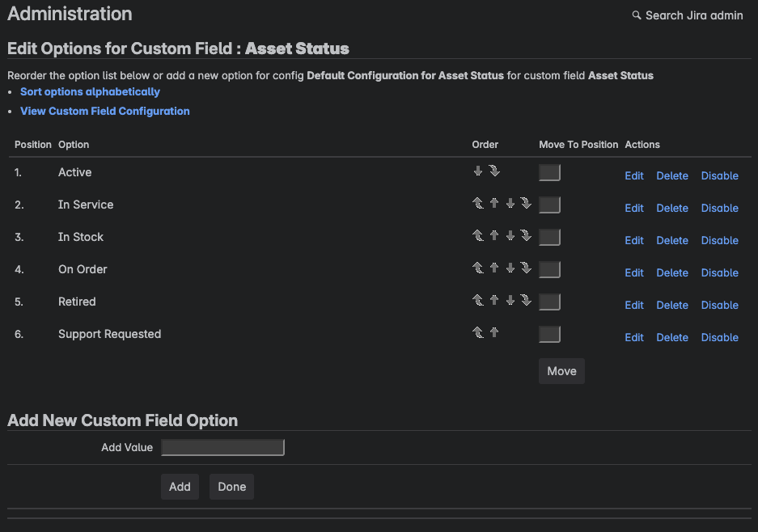Move Support Requested option up one

[x=494, y=331]
